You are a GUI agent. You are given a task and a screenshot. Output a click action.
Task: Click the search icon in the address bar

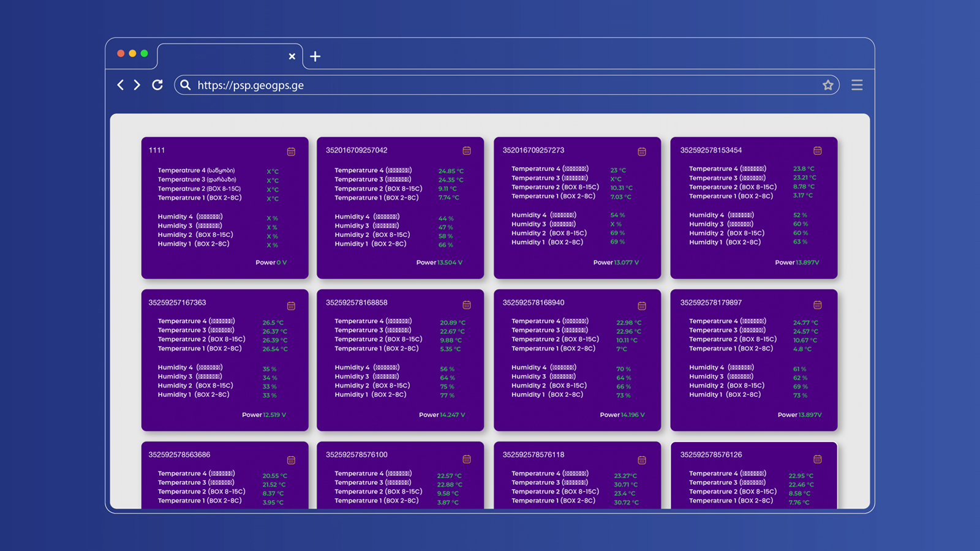[185, 85]
